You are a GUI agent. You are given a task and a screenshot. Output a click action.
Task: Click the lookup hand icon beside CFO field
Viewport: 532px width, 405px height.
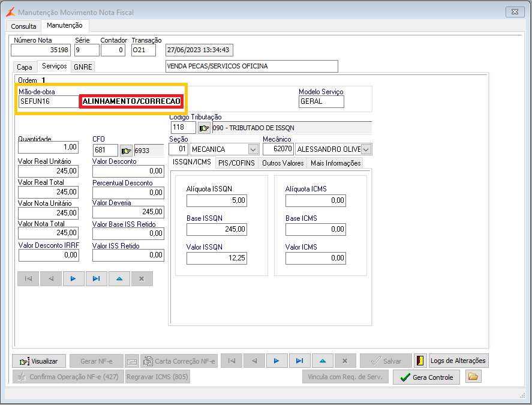click(x=126, y=150)
